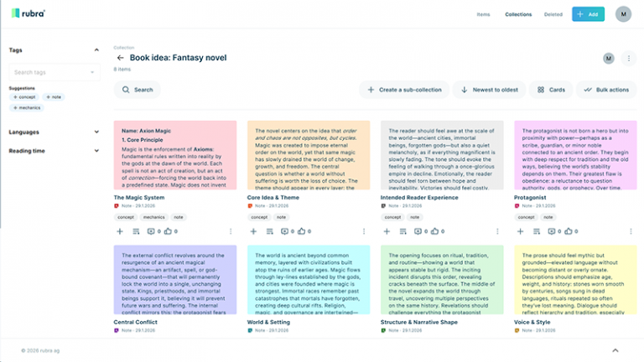Open the collection's three-dot options menu
This screenshot has height=362, width=644.
coord(629,58)
